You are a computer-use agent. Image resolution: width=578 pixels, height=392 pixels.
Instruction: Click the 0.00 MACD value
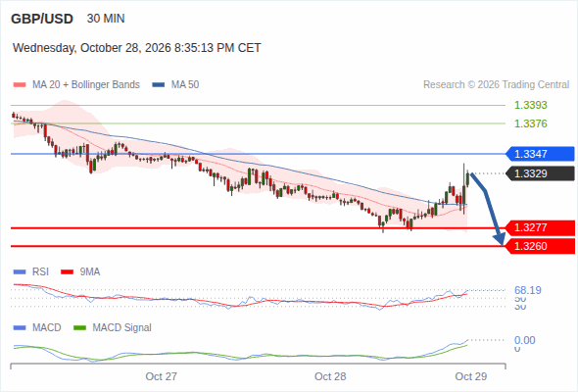(x=524, y=340)
